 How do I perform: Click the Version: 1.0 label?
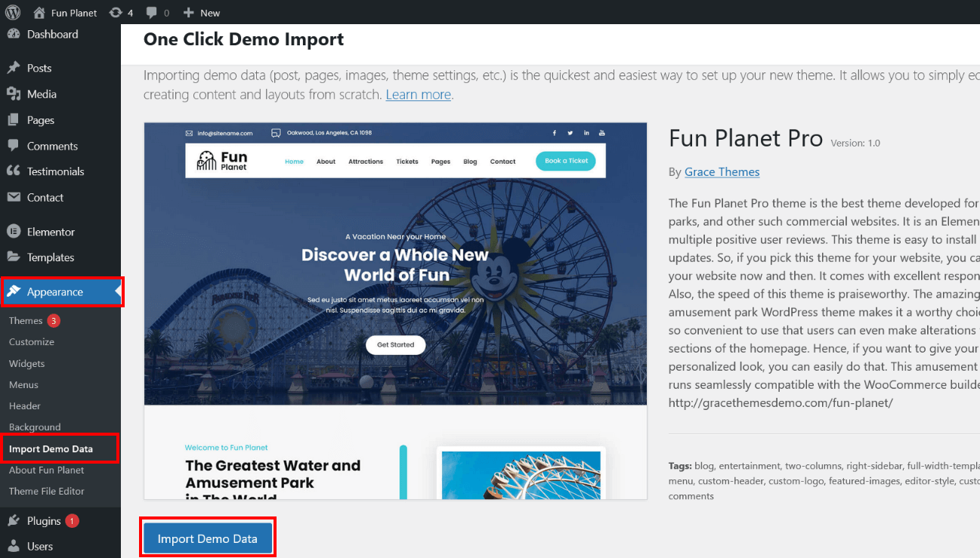[x=855, y=143]
